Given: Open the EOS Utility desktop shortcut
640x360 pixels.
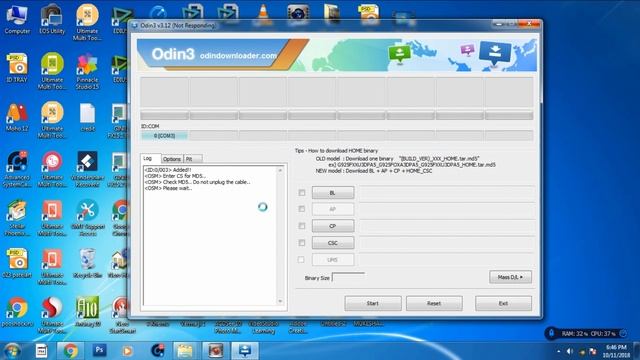Looking at the screenshot, I should [52, 20].
